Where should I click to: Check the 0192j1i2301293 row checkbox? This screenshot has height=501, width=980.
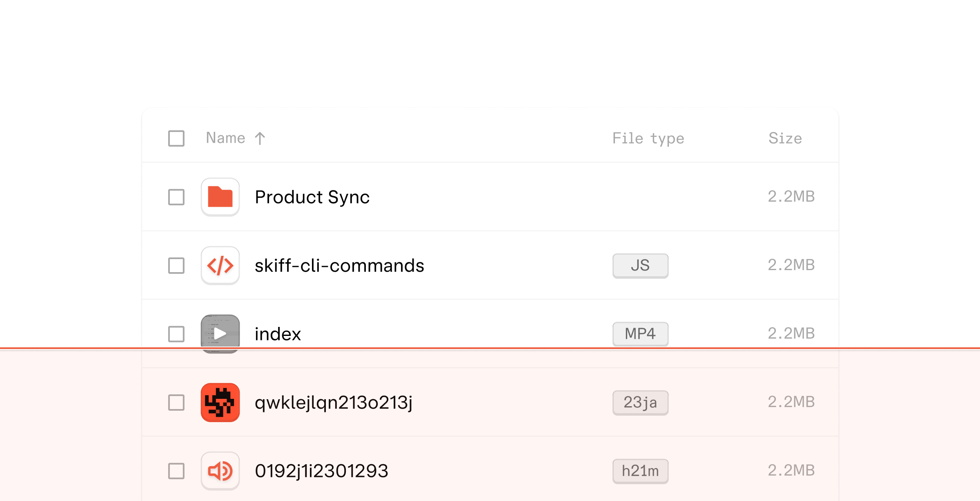coord(176,471)
